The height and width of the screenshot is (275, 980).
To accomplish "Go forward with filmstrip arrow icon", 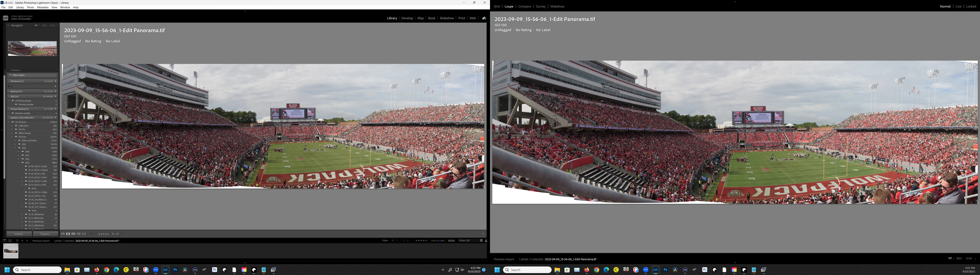I will pos(27,240).
